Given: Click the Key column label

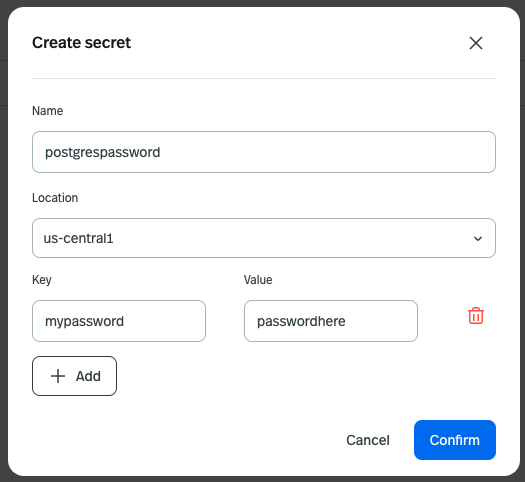Looking at the screenshot, I should pos(42,280).
